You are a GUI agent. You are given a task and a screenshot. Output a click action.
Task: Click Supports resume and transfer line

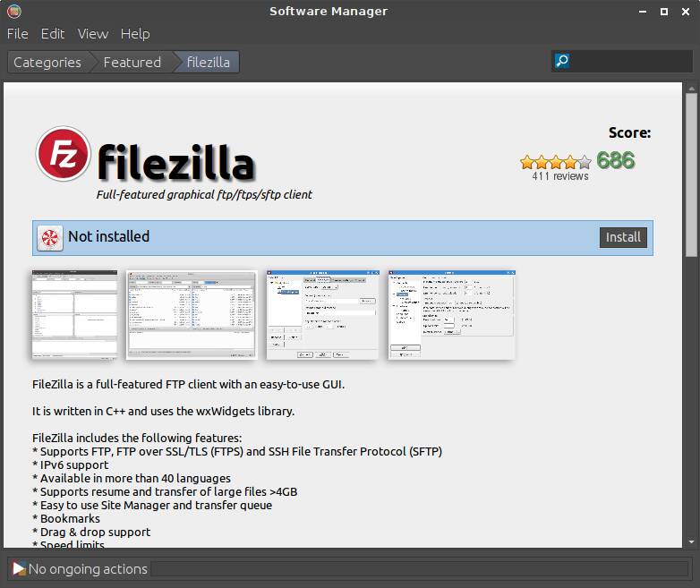pyautogui.click(x=165, y=491)
